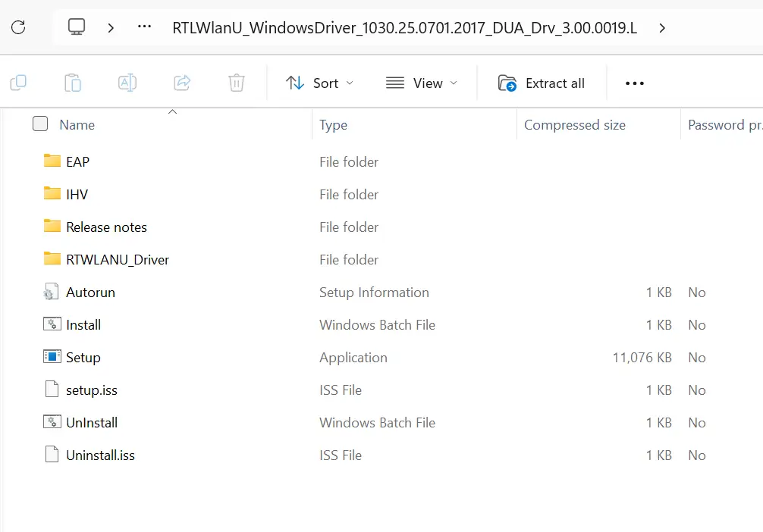This screenshot has width=763, height=532.
Task: Click the See more ellipsis menu
Action: (634, 83)
